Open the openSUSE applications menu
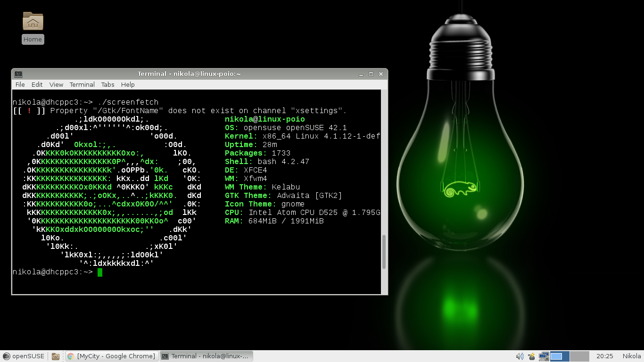Screen dimensions: 644x362 24,356
